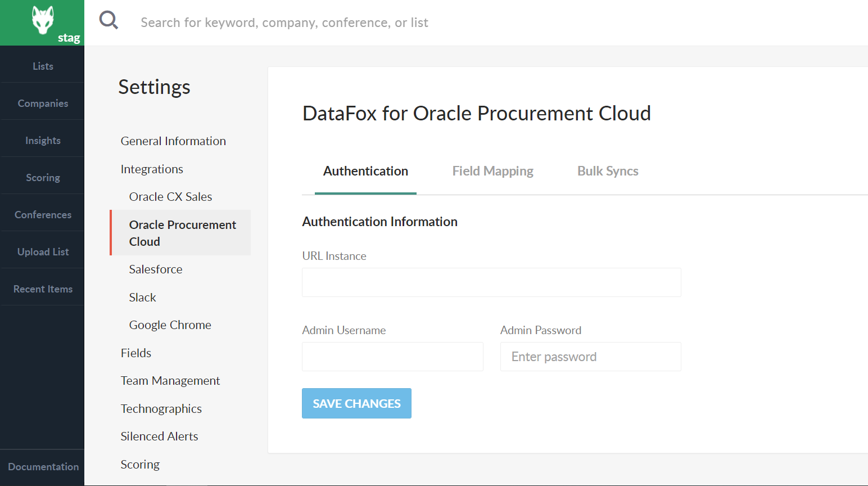This screenshot has width=868, height=486.
Task: Click the URL Instance input field
Action: (x=491, y=282)
